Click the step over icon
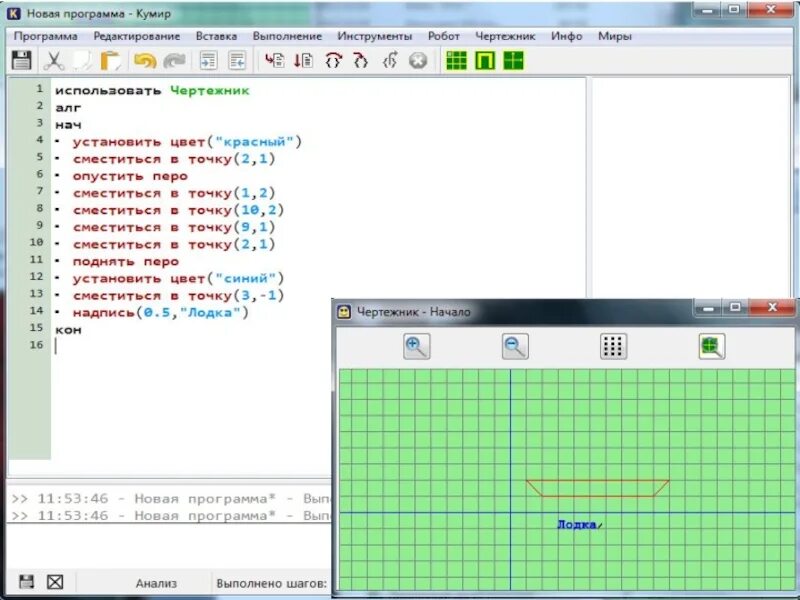 coord(333,60)
